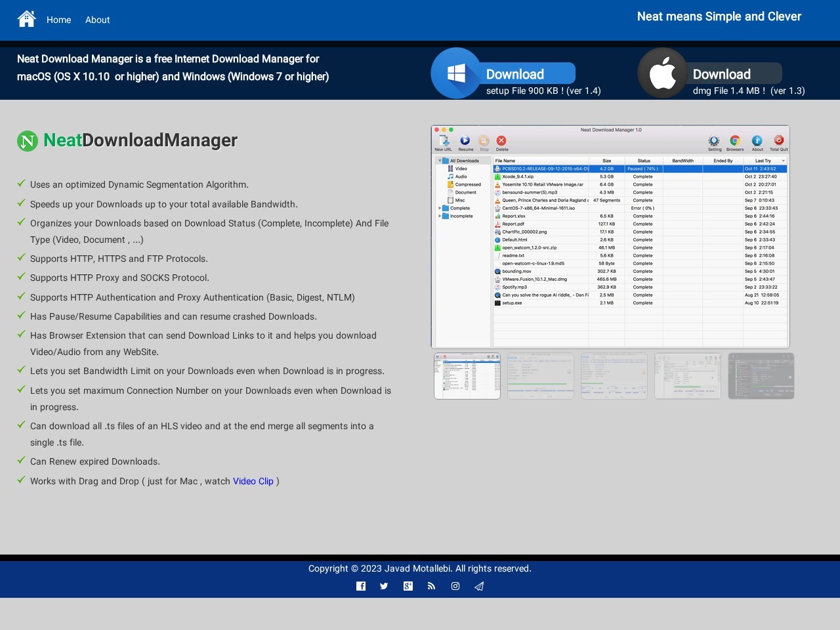Click the Apple logo download icon
This screenshot has width=840, height=630.
click(x=663, y=73)
